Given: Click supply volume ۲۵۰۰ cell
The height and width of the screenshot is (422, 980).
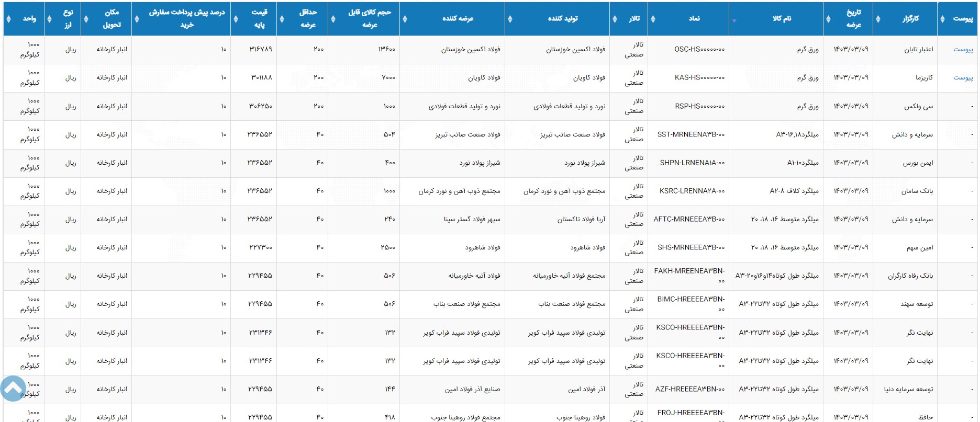Looking at the screenshot, I should [x=388, y=247].
